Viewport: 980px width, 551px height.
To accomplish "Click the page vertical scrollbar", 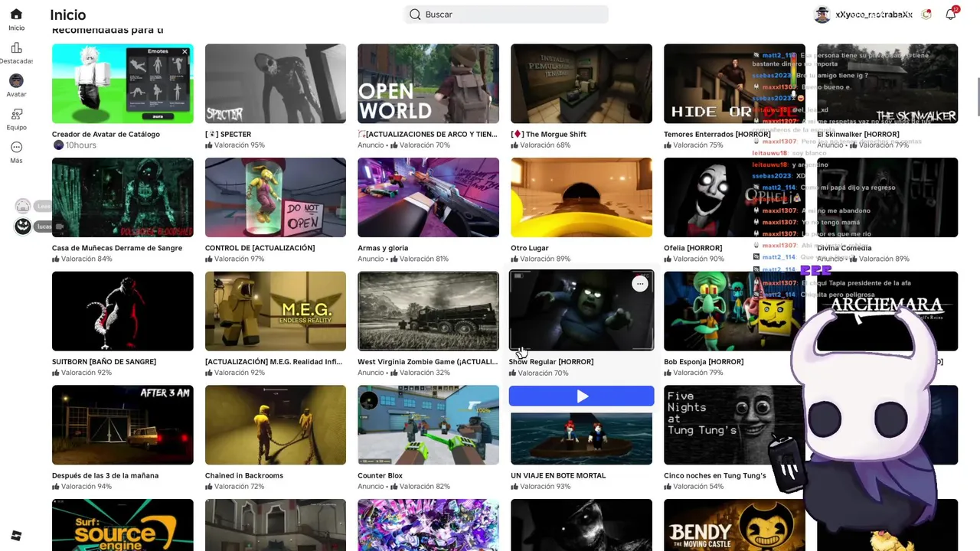I will (977, 96).
